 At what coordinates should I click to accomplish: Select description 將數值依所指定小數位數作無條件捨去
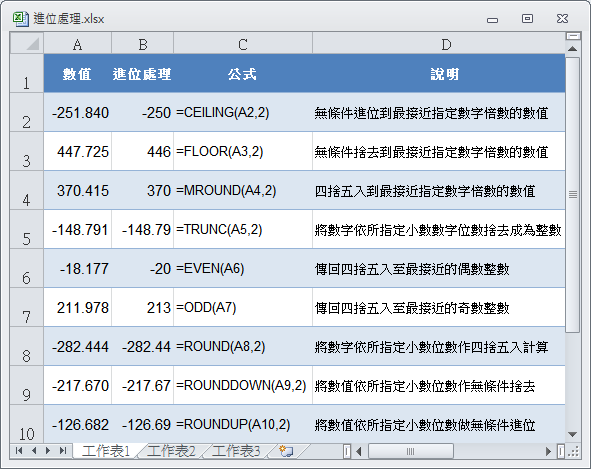point(439,385)
